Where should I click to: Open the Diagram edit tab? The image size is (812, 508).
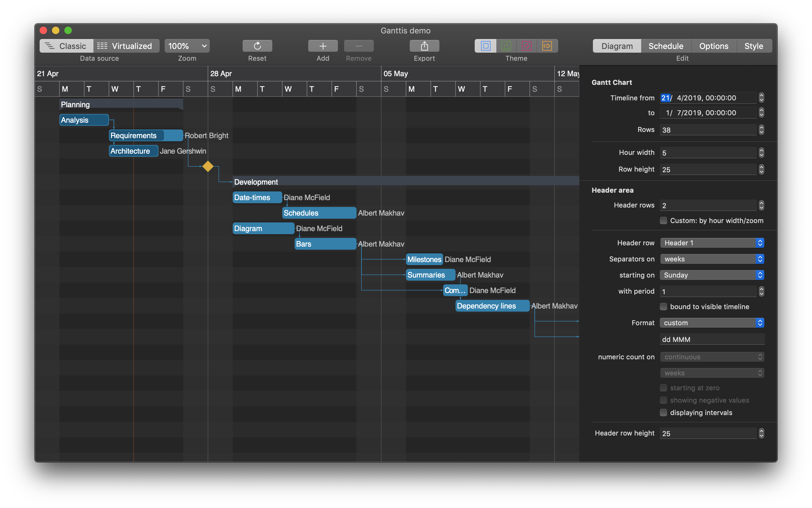click(617, 46)
